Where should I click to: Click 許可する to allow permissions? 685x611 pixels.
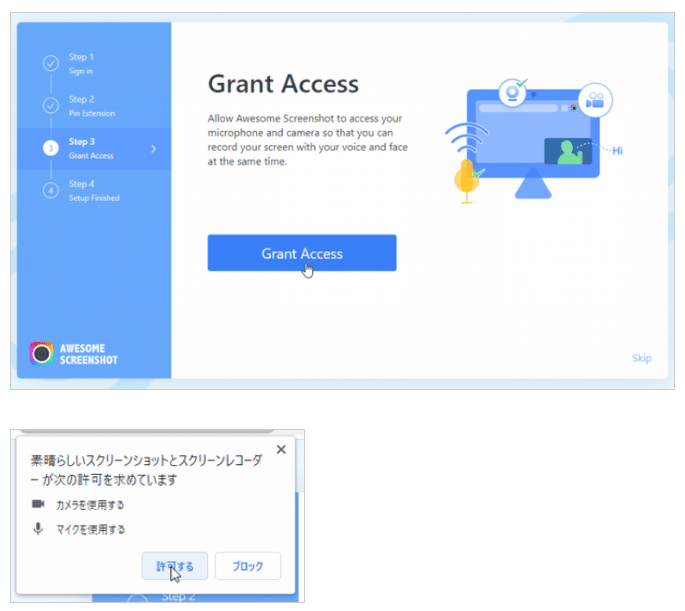[x=175, y=566]
